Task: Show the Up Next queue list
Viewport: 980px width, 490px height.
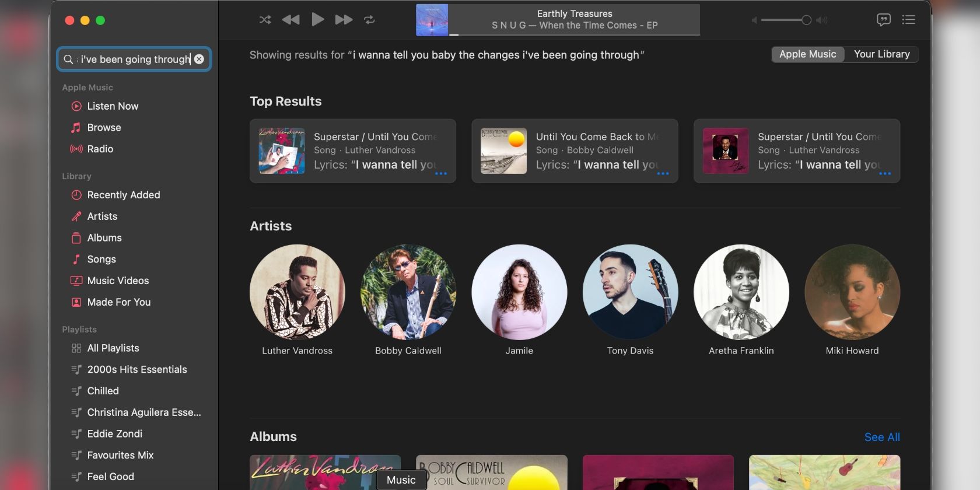Action: coord(908,20)
